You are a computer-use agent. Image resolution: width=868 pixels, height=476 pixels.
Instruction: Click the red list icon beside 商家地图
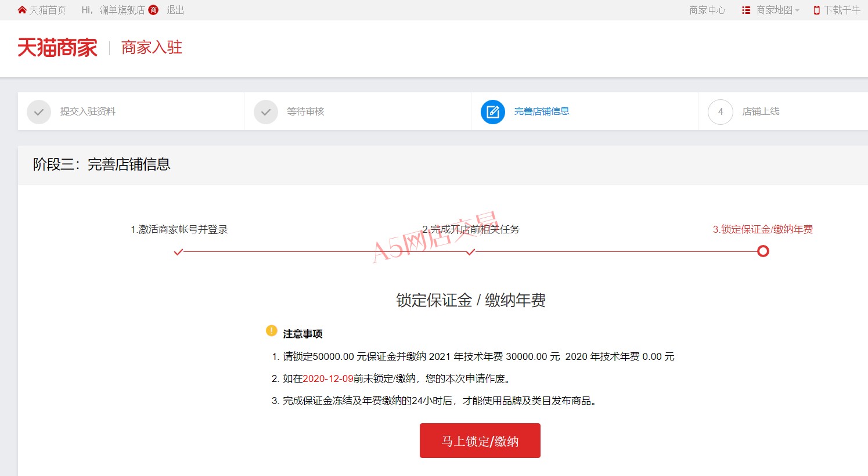click(746, 10)
